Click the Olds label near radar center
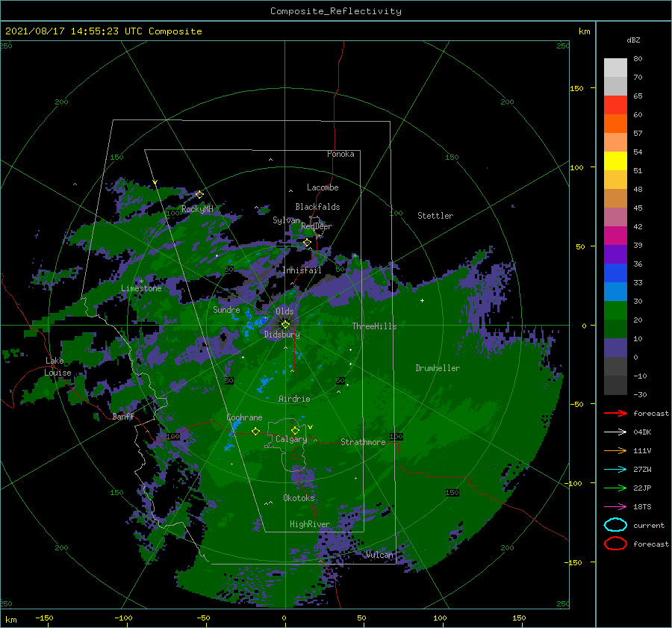Image resolution: width=672 pixels, height=628 pixels. [284, 311]
